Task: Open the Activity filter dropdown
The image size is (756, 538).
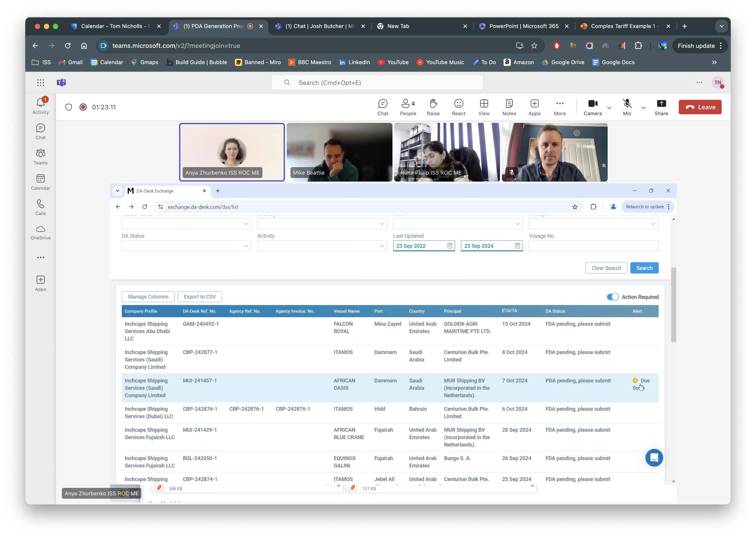Action: coord(322,246)
